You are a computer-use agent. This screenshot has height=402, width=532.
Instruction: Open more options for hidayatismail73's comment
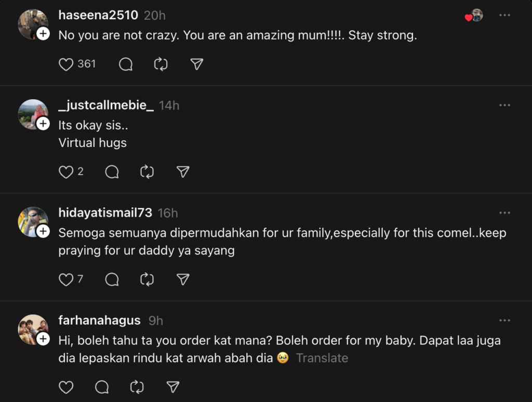click(x=504, y=213)
